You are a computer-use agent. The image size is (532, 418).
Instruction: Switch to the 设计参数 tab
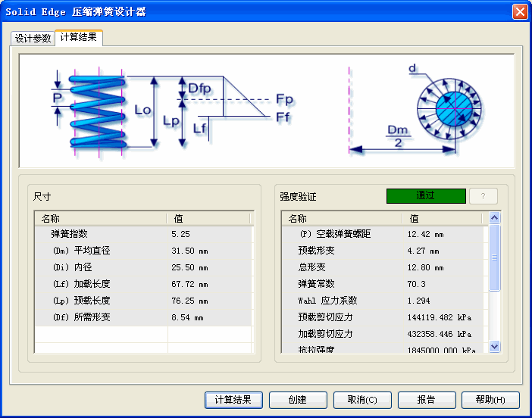click(x=33, y=39)
